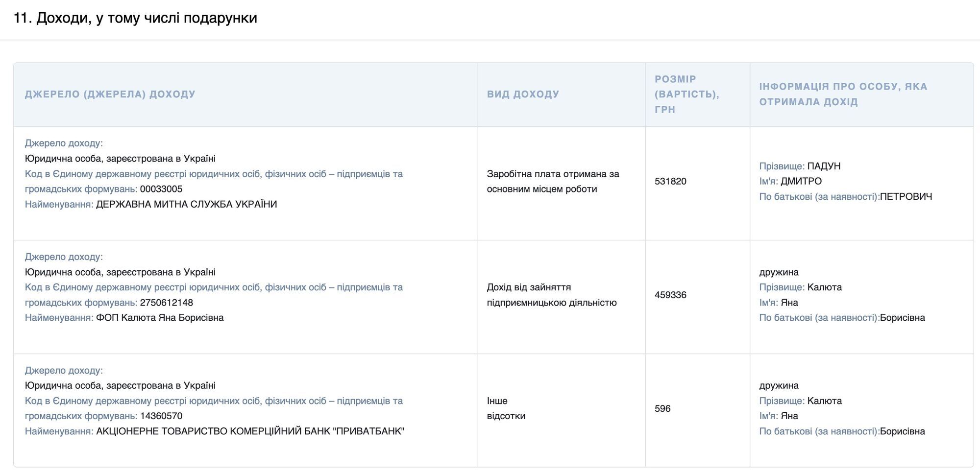Screen dimensions: 980x473
Task: Click 'дружина' label in the last row
Action: point(779,385)
